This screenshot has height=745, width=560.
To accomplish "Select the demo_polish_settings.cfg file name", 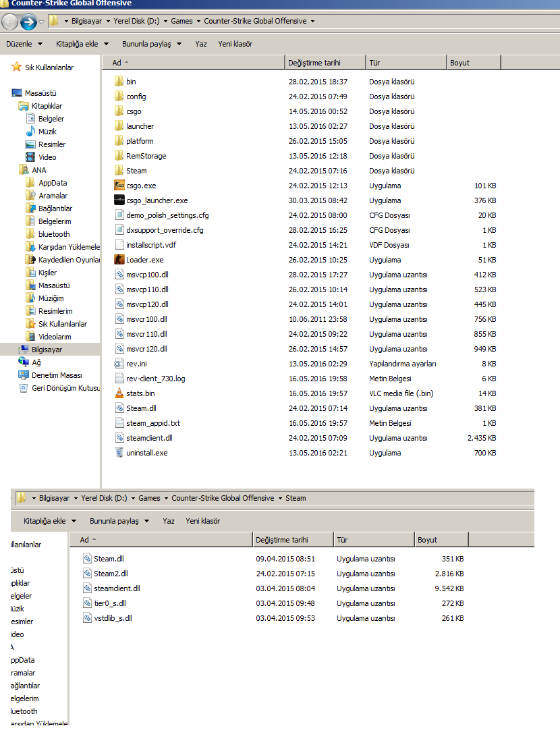I will (168, 215).
